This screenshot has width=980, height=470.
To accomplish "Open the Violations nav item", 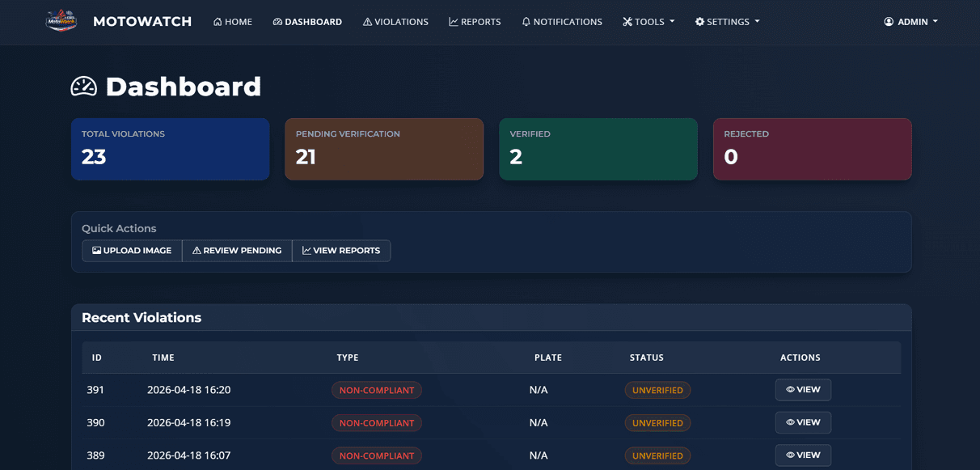I will pyautogui.click(x=395, y=22).
